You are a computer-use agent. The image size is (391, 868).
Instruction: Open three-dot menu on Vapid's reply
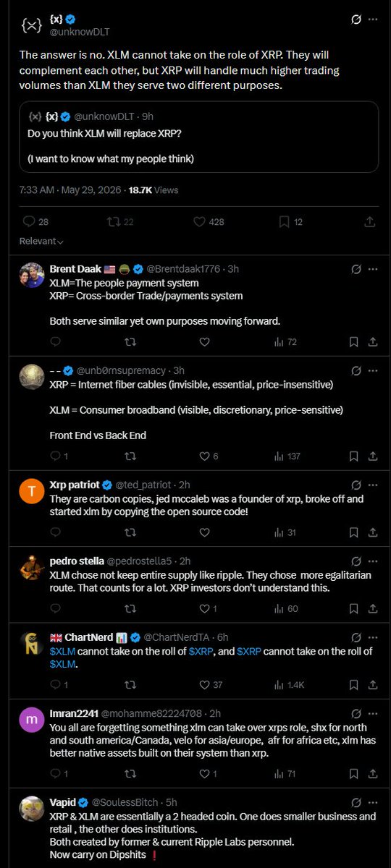374,802
